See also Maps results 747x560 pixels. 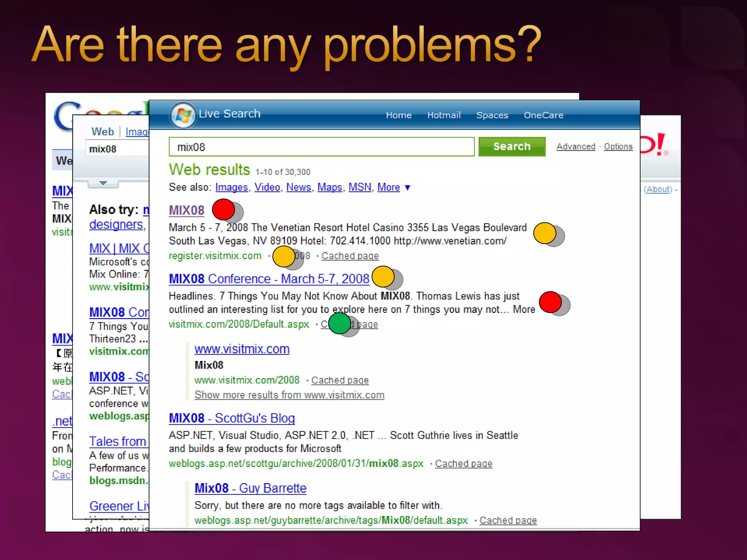(330, 187)
